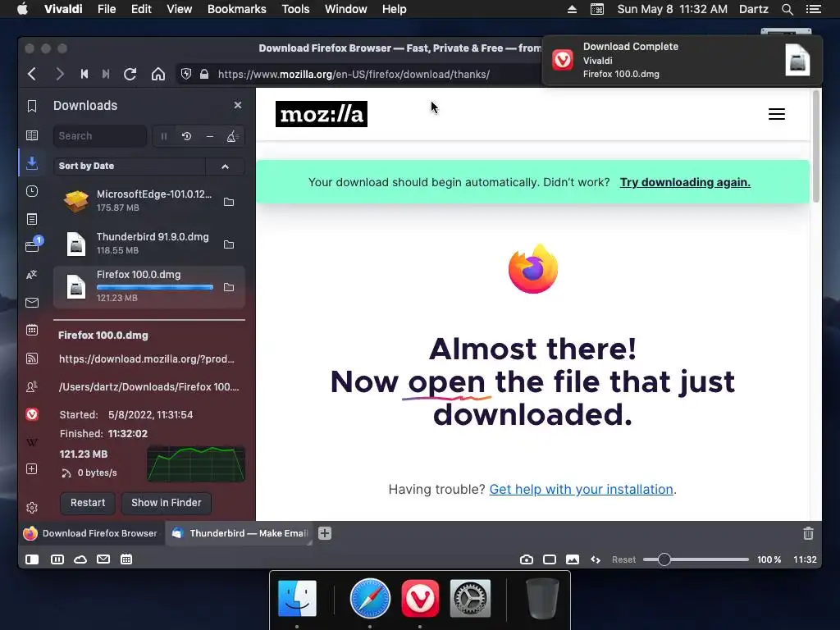The image size is (840, 630).
Task: Clear finished downloads with broom icon
Action: [232, 137]
